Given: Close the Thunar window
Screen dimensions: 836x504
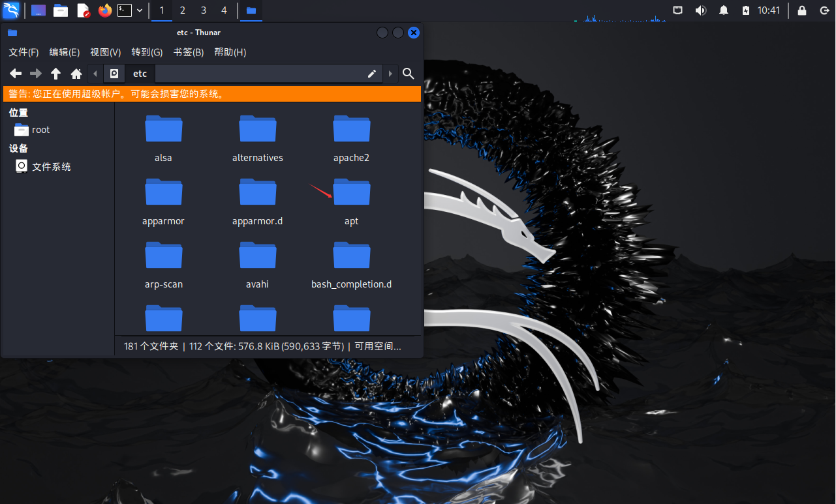Looking at the screenshot, I should coord(414,33).
